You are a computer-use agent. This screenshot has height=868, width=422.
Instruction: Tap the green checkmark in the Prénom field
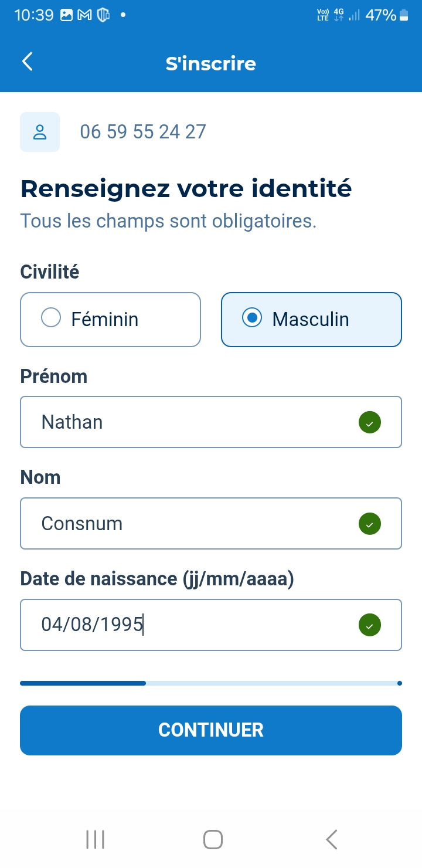pos(369,422)
